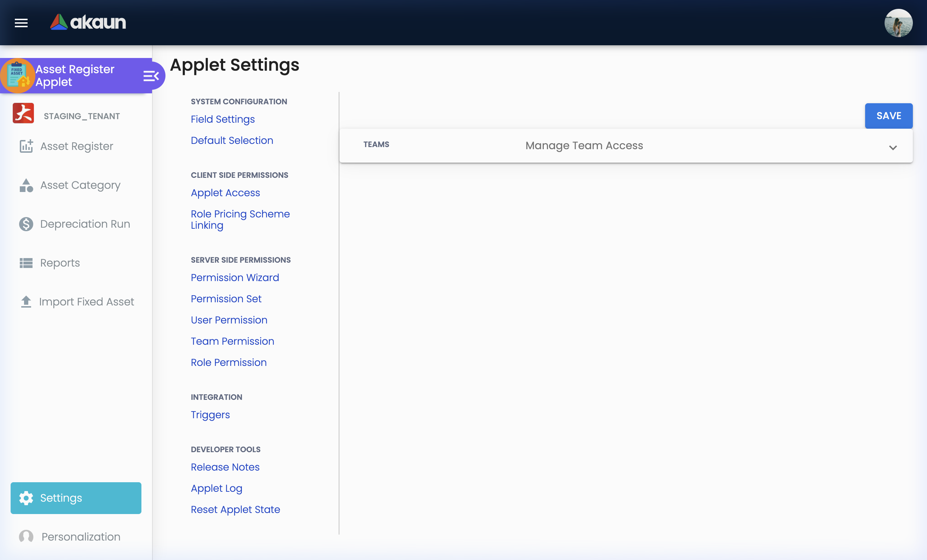Screen dimensions: 927x560
Task: Open the navigation hamburger menu
Action: click(21, 23)
